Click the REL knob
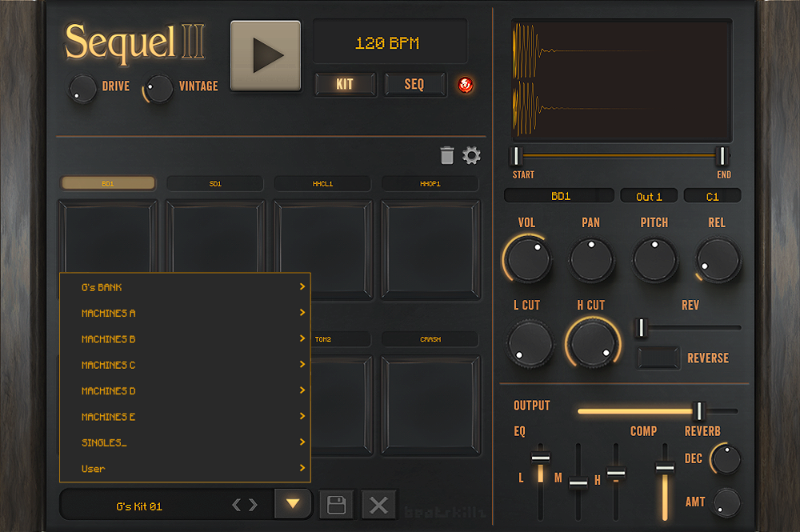The image size is (800, 532). tap(718, 260)
